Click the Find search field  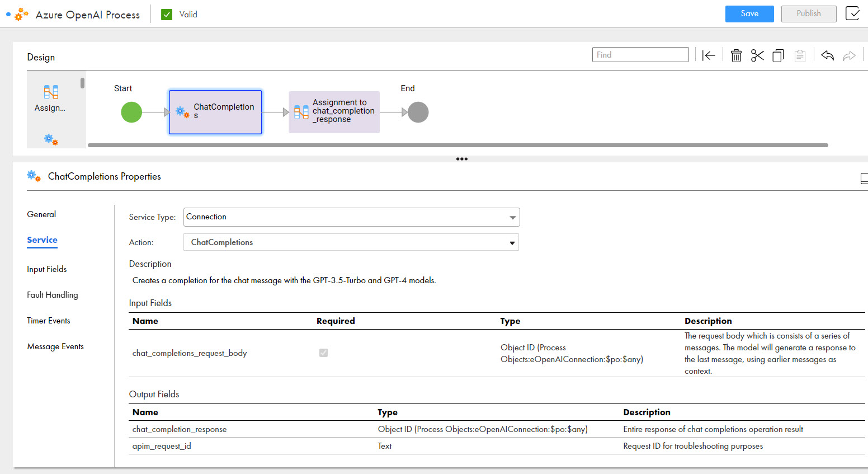[640, 55]
